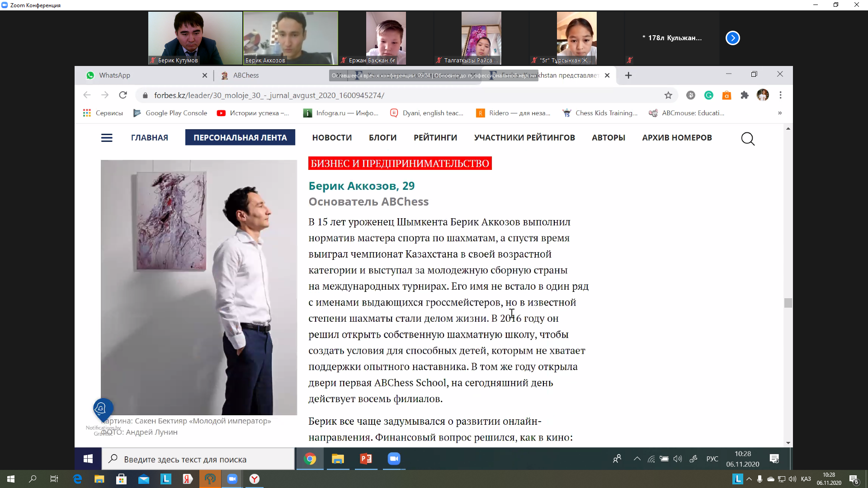This screenshot has width=868, height=488.
Task: Open Chrome three-dot menu
Action: (x=780, y=95)
